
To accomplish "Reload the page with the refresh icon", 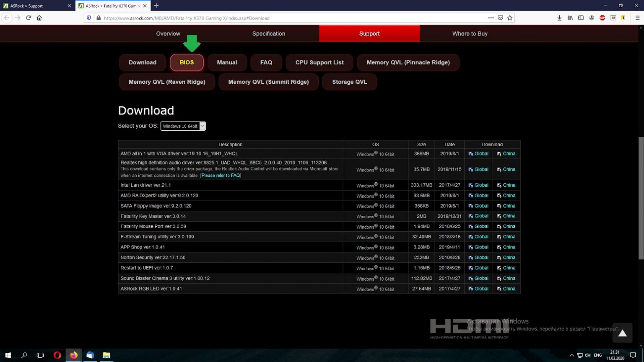I will (29, 18).
